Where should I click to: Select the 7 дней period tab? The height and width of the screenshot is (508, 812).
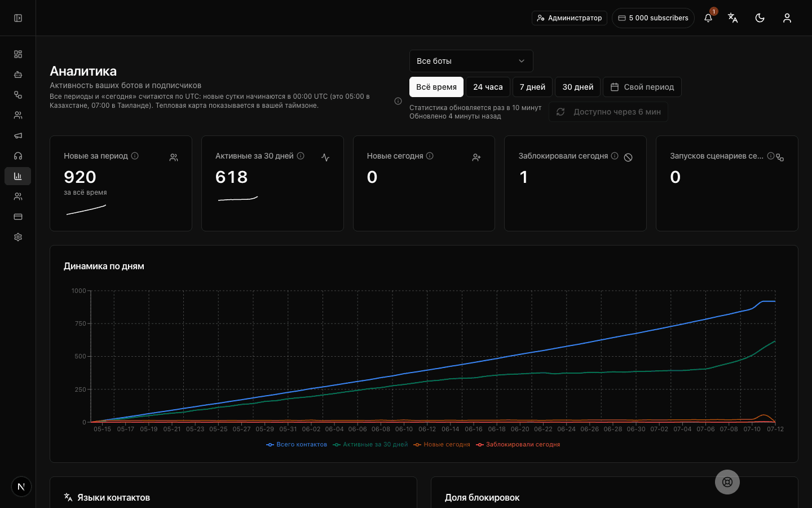[532, 87]
